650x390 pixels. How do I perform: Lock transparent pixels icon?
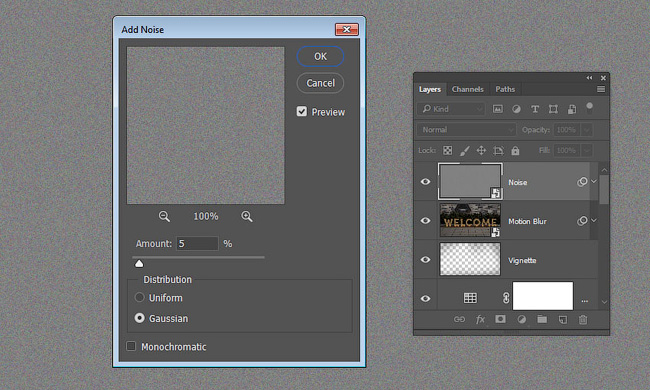tap(447, 150)
